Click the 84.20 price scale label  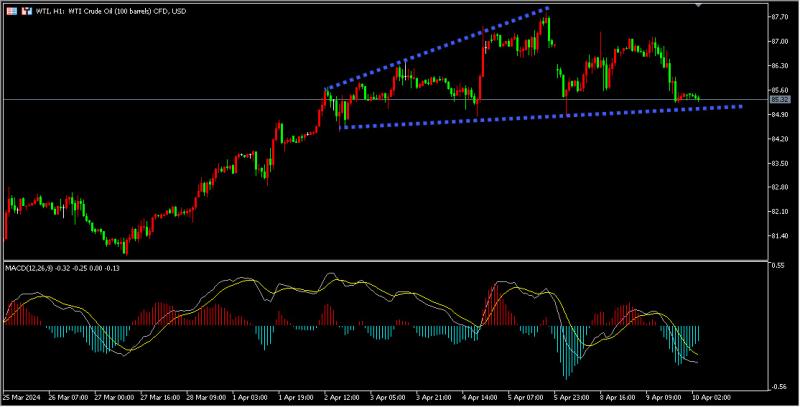pos(780,139)
